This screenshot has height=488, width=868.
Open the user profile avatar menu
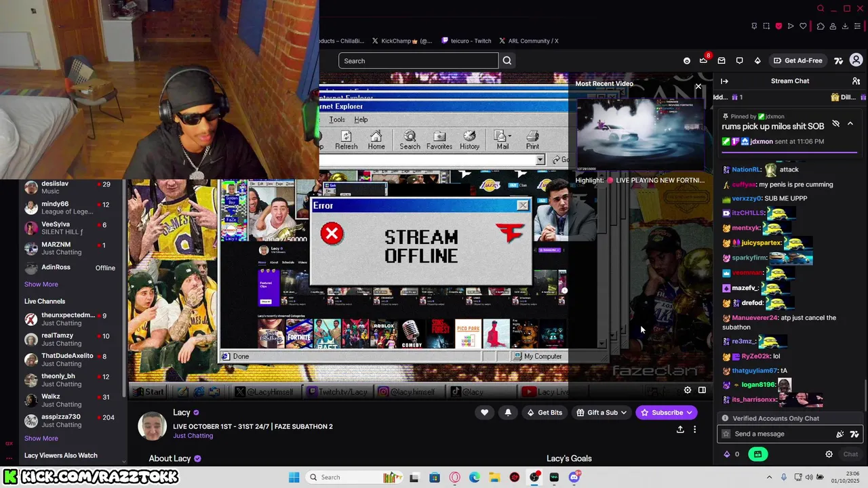[x=856, y=60]
